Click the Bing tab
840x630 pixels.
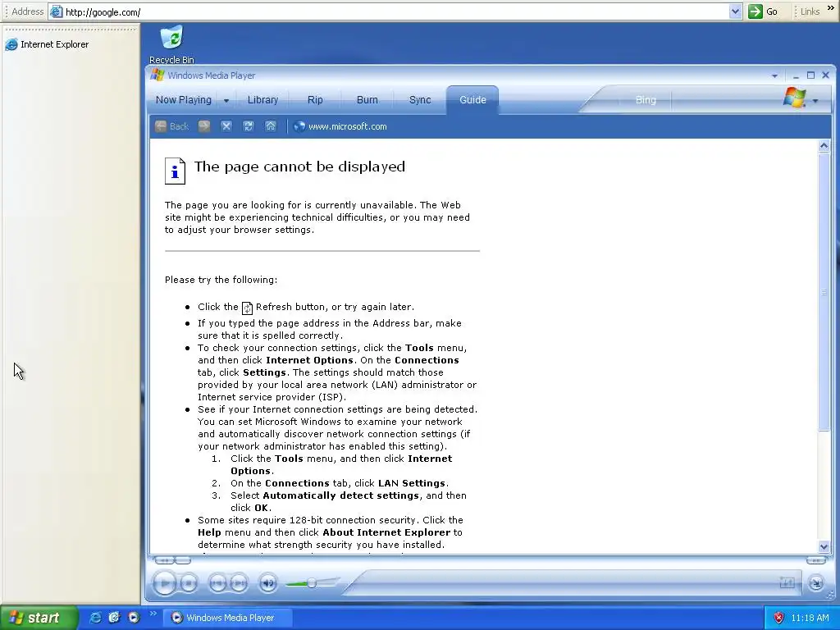click(x=645, y=99)
